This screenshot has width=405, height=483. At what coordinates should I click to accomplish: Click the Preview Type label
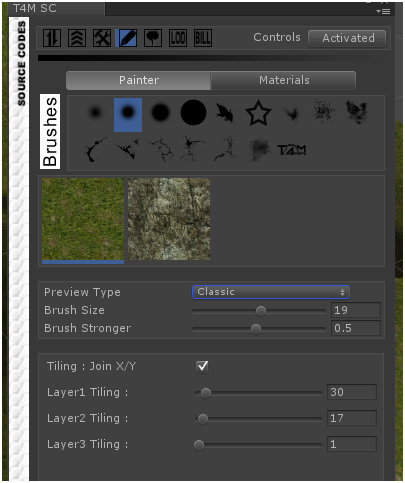coord(82,293)
